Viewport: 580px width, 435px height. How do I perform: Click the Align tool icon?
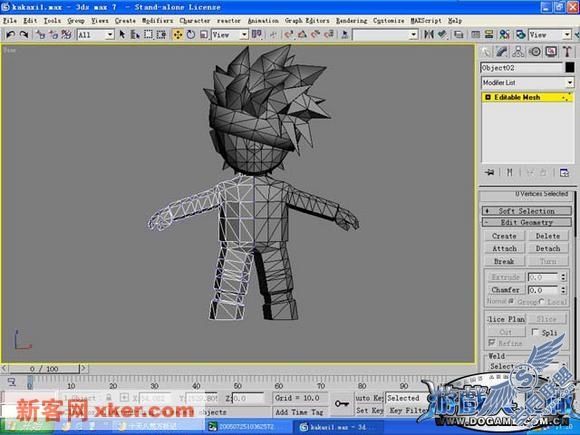click(442, 35)
